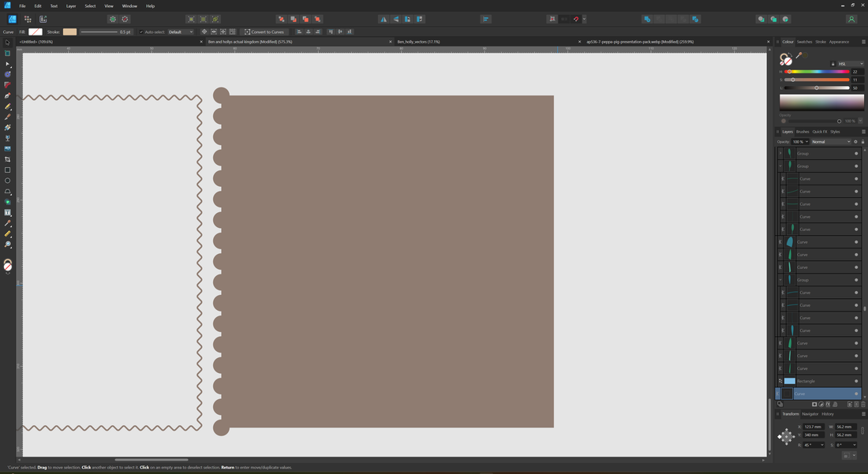
Task: Select the Ellipse shape tool
Action: coord(8,181)
